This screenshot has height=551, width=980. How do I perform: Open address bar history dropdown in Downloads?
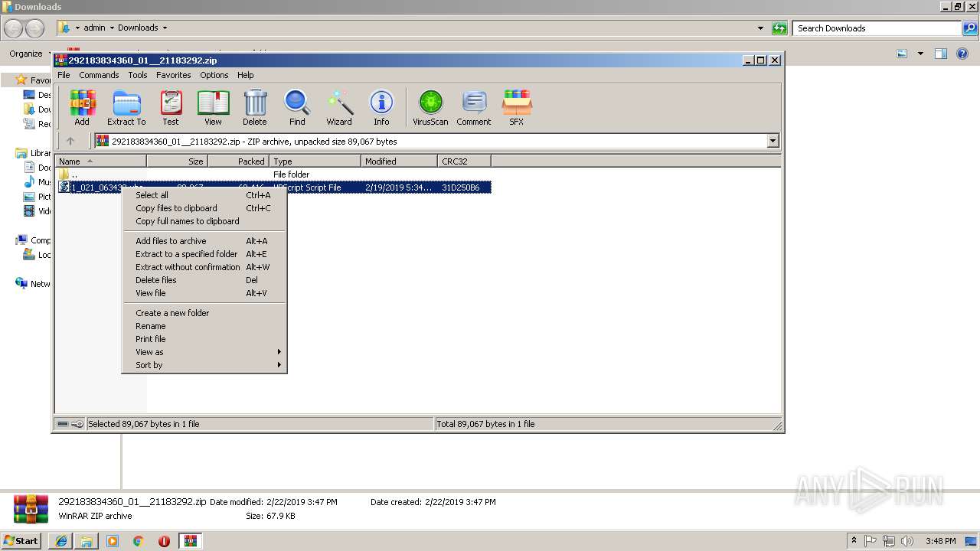[760, 28]
